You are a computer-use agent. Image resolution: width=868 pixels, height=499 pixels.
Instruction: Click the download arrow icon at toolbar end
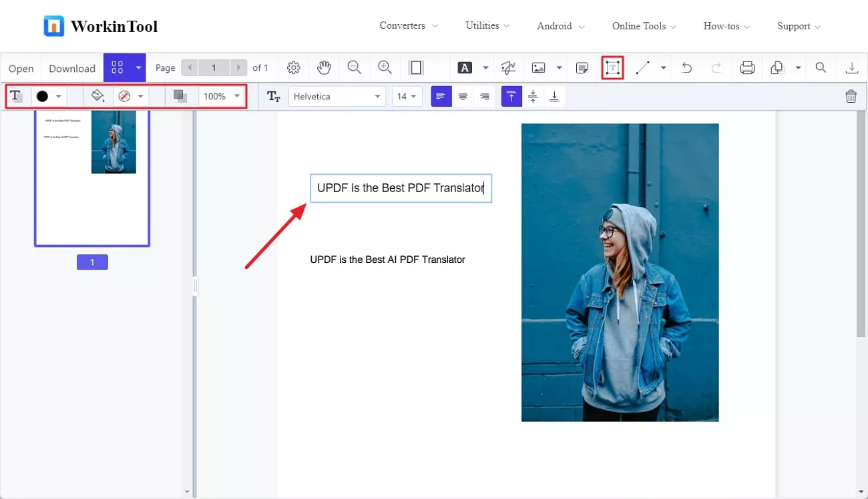[851, 67]
